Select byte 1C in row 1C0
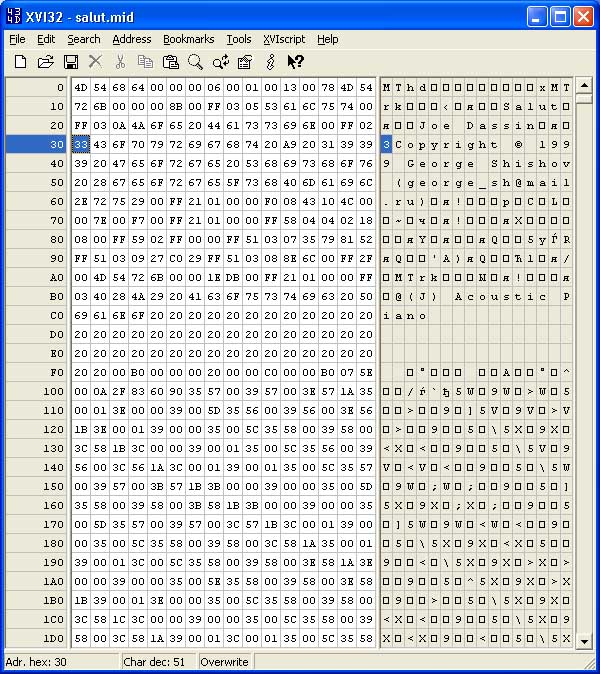The image size is (600, 674). click(x=119, y=619)
